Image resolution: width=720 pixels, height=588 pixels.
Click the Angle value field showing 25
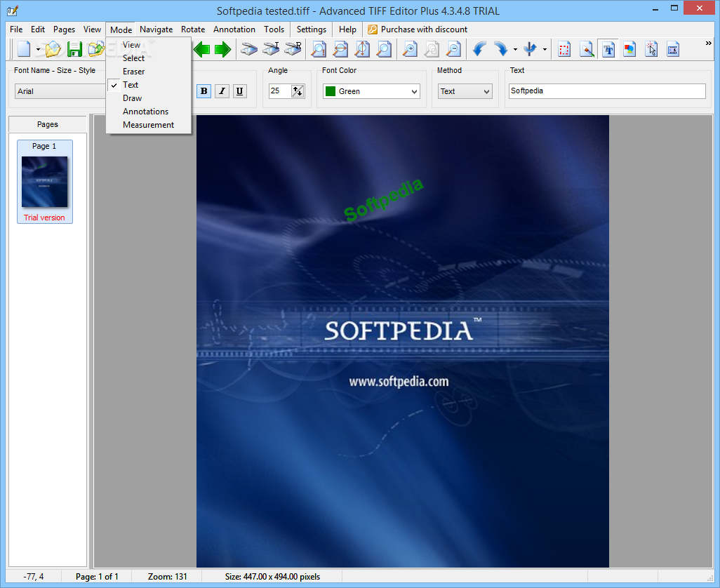click(x=280, y=91)
